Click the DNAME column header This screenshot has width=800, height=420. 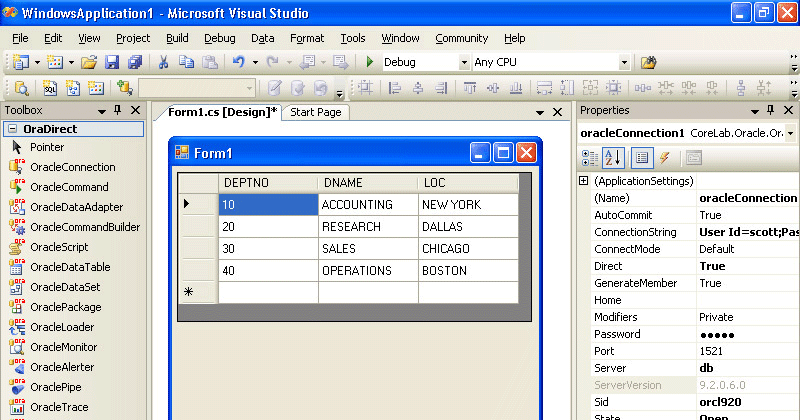(x=367, y=183)
